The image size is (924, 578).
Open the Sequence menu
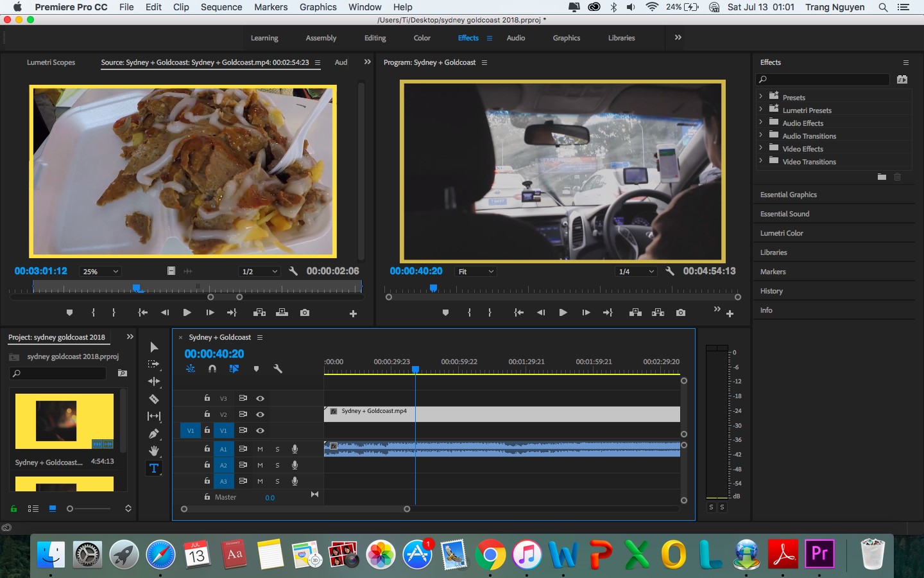click(x=221, y=7)
